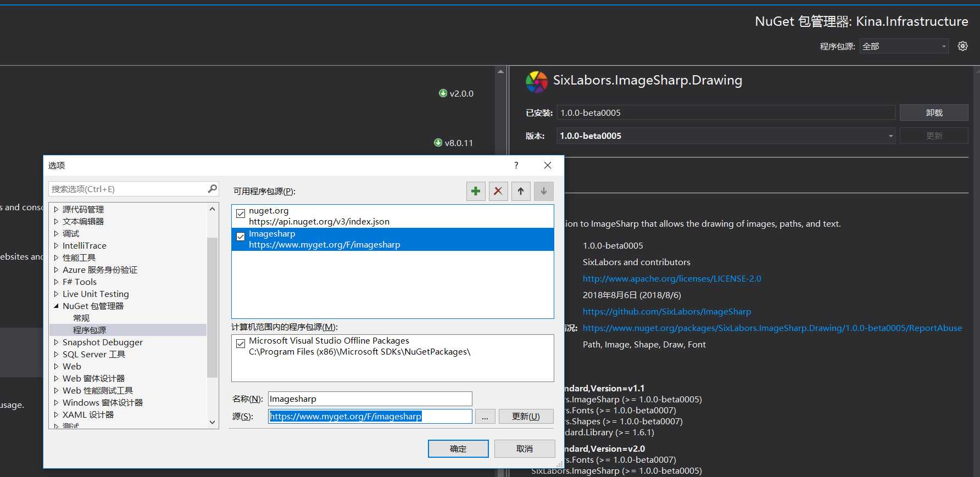Click search magnifier in options search box
Viewport: 980px width, 477px height.
pyautogui.click(x=213, y=189)
